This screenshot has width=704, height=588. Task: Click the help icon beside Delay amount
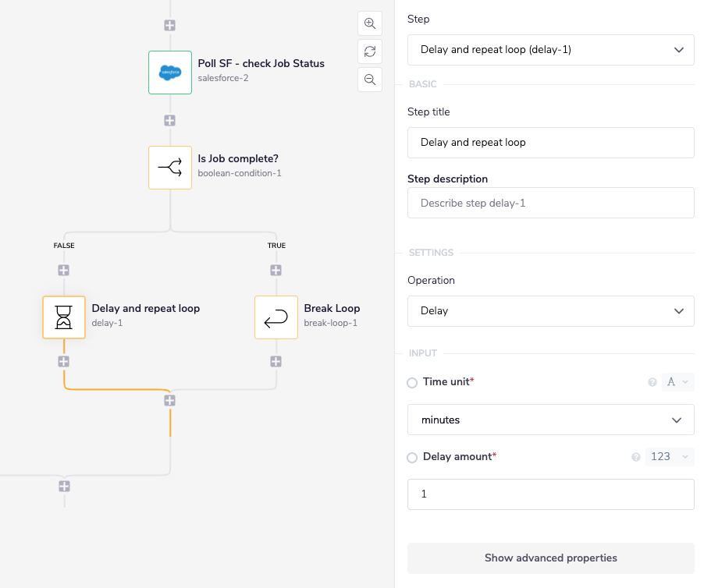point(635,457)
